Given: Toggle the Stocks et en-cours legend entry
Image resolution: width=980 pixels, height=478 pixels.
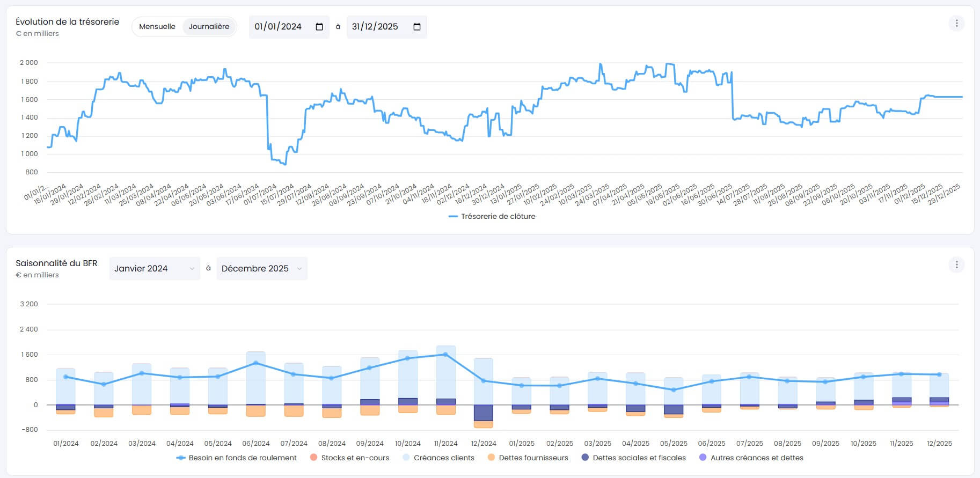Looking at the screenshot, I should click(x=350, y=458).
